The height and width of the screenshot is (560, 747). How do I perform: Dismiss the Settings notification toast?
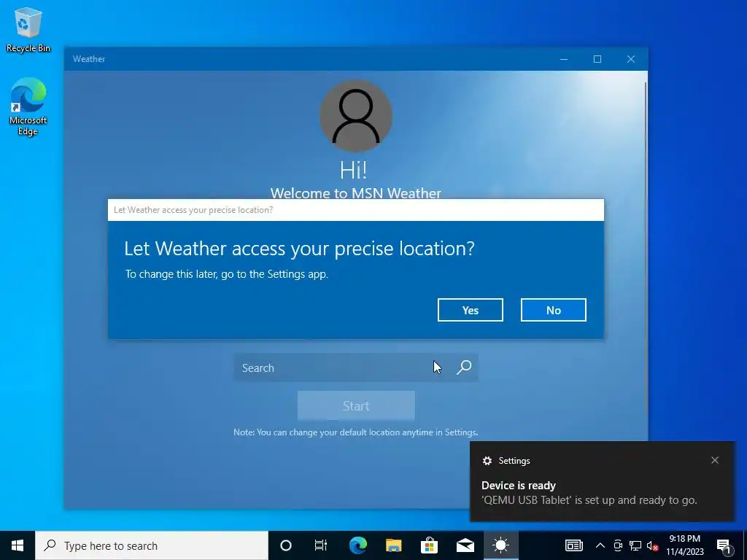point(715,460)
